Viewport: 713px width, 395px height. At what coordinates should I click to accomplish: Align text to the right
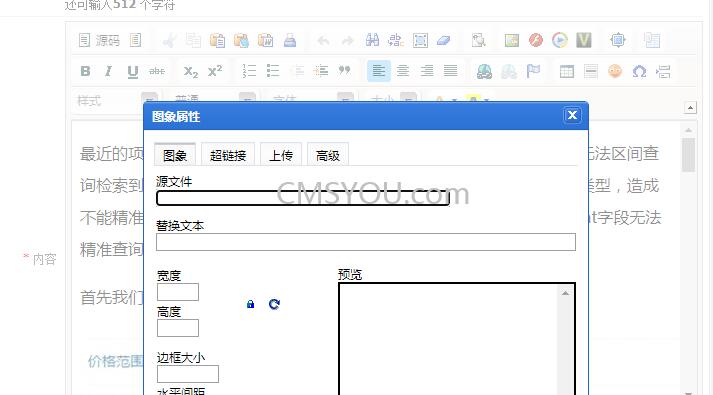[427, 71]
